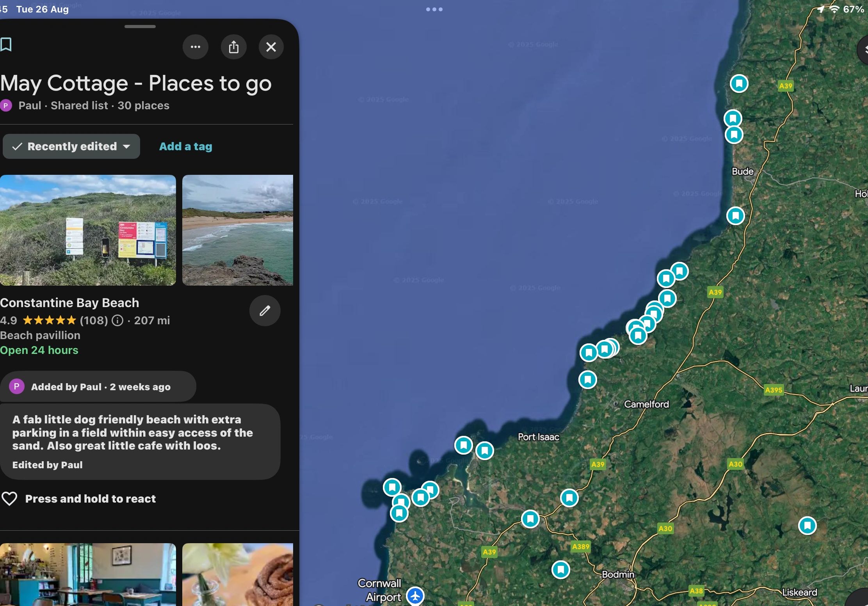This screenshot has height=606, width=868.
Task: Click the Add a tag link
Action: tap(186, 146)
